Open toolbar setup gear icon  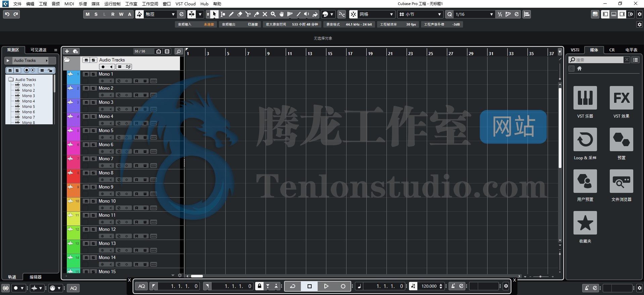pos(639,14)
